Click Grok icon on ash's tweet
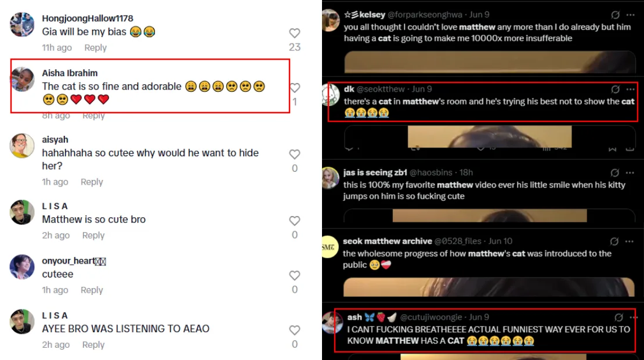 (618, 317)
